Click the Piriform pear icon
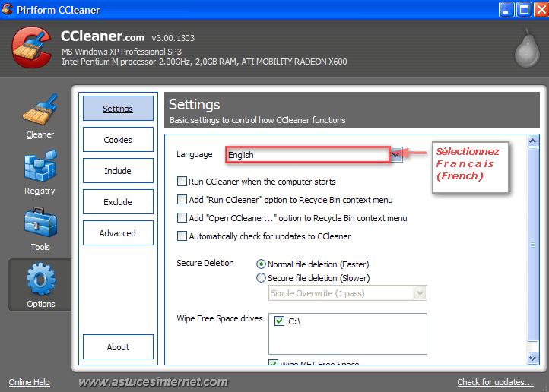This screenshot has width=549, height=392. (x=527, y=48)
